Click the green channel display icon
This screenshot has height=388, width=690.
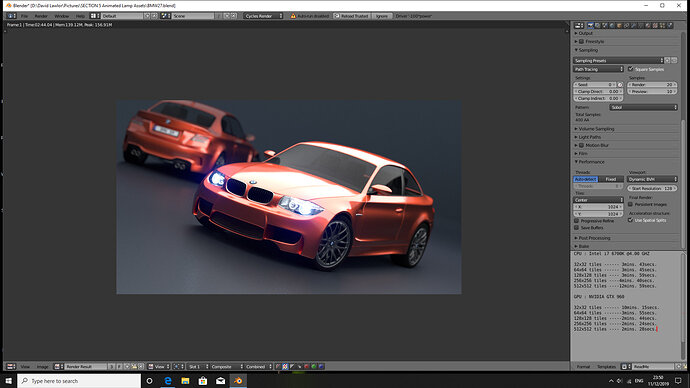click(314, 366)
